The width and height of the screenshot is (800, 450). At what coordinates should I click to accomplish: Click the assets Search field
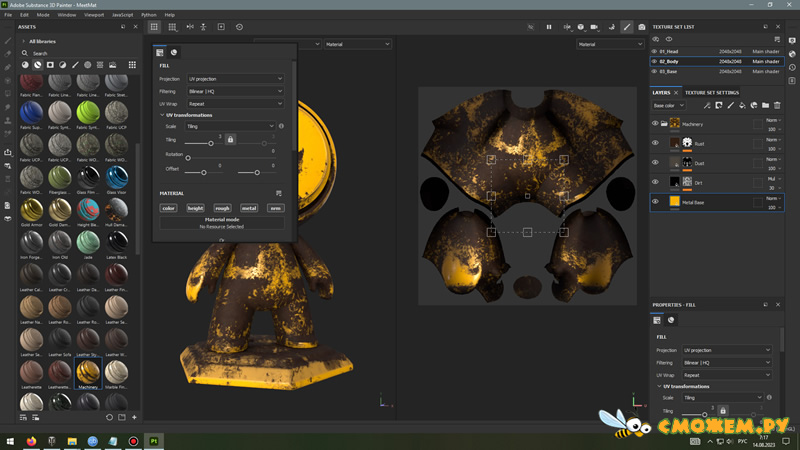pyautogui.click(x=79, y=53)
